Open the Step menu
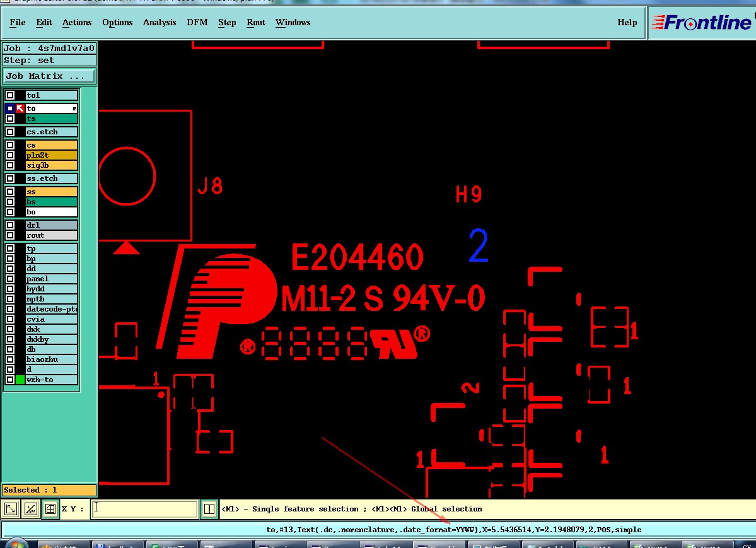 click(227, 22)
